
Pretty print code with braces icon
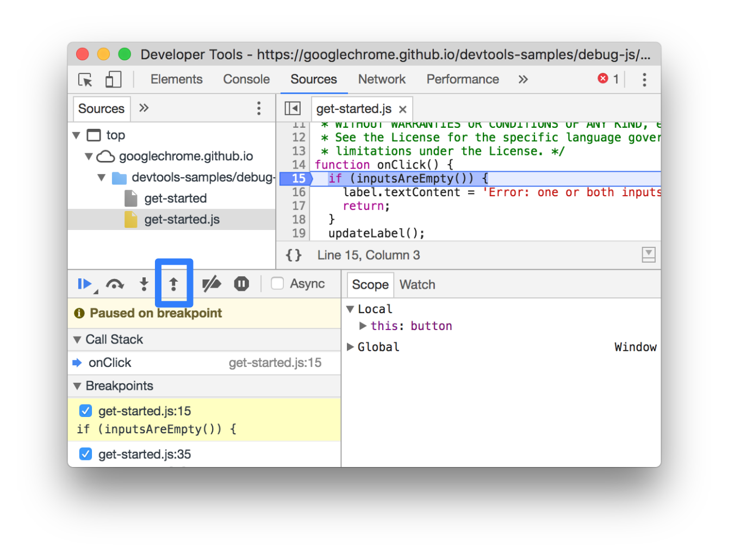point(294,255)
